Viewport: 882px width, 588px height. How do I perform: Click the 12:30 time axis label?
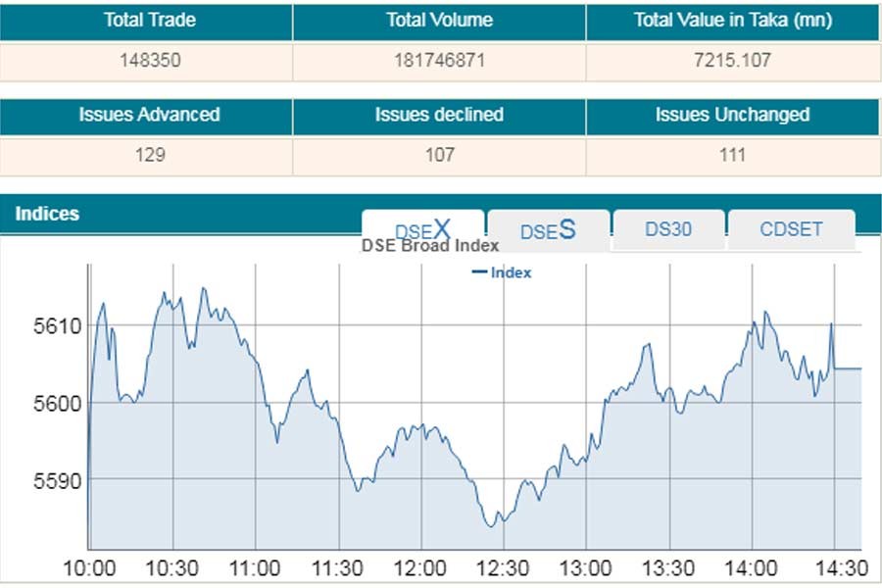click(x=504, y=568)
